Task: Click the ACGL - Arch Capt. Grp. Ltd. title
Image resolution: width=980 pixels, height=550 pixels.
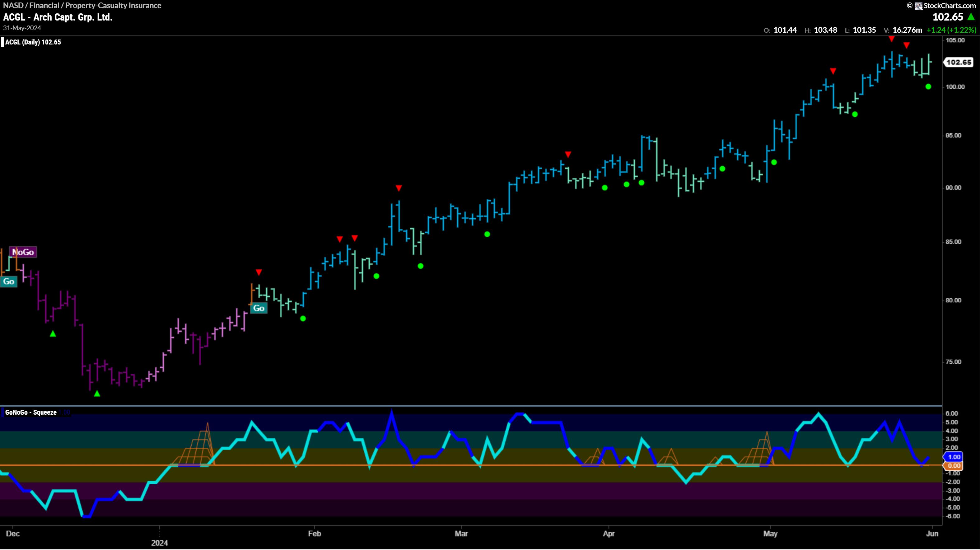Action: [x=58, y=17]
